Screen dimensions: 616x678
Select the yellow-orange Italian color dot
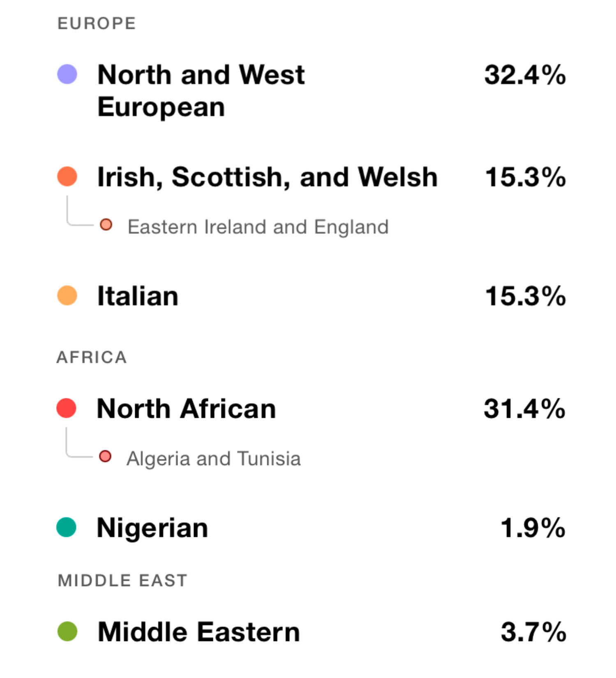click(x=67, y=295)
